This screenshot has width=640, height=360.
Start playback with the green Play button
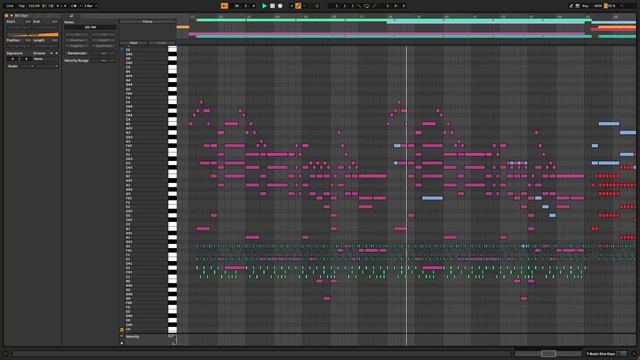coord(264,6)
